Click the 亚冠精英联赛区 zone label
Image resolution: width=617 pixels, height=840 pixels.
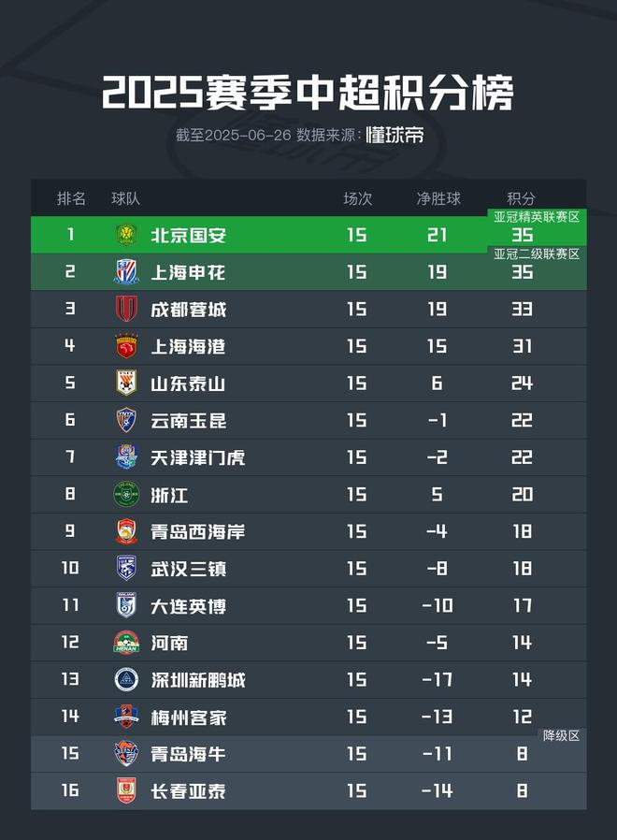coord(538,216)
